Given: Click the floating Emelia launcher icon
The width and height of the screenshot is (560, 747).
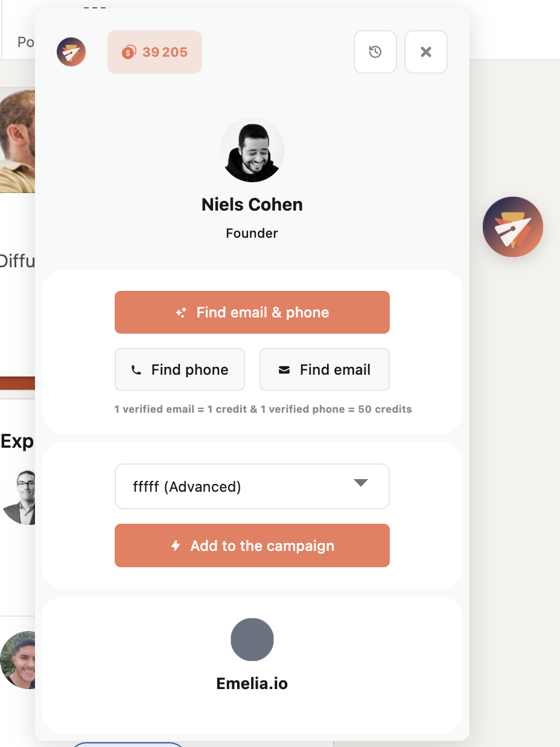Looking at the screenshot, I should pos(512,227).
